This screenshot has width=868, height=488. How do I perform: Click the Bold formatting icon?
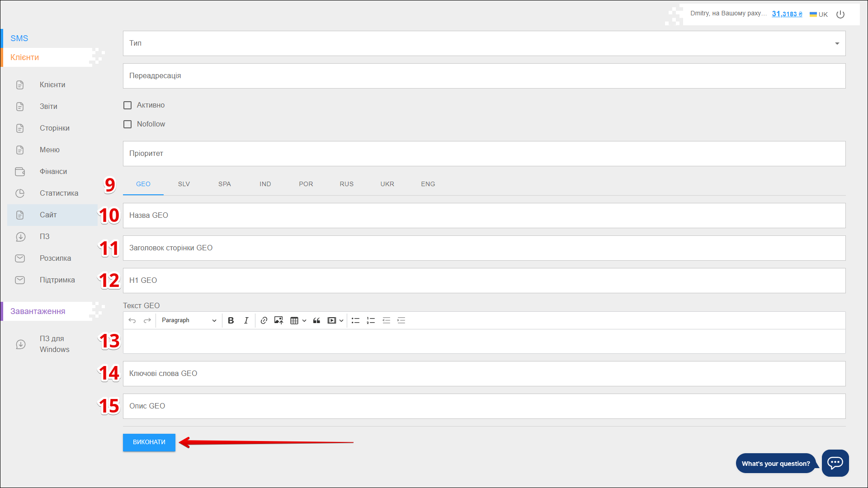pyautogui.click(x=231, y=320)
